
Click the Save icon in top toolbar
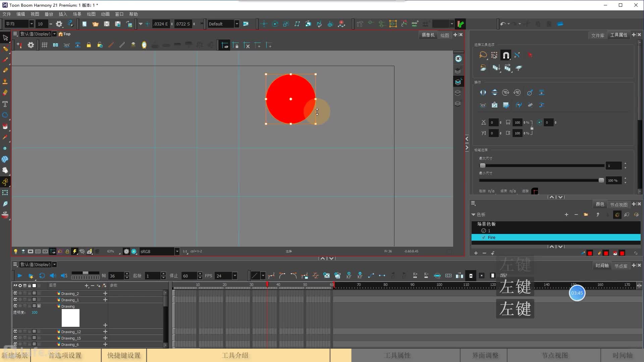click(107, 24)
